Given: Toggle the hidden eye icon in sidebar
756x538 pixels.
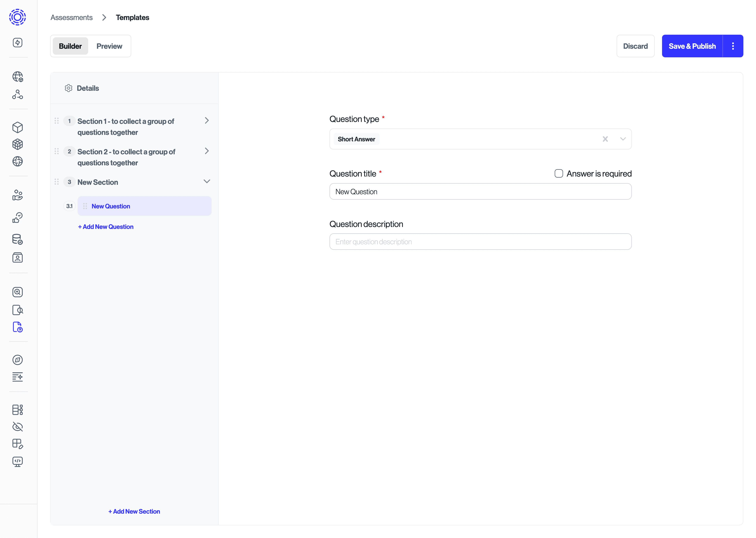Looking at the screenshot, I should (x=18, y=427).
